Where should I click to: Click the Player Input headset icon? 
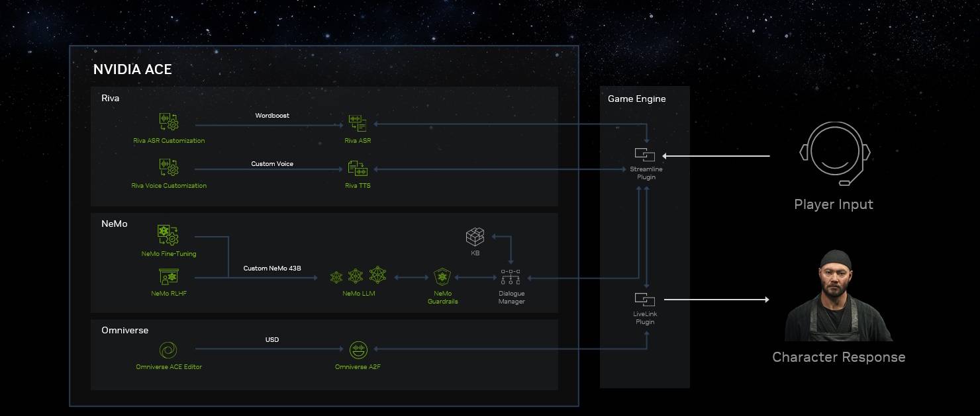point(834,153)
